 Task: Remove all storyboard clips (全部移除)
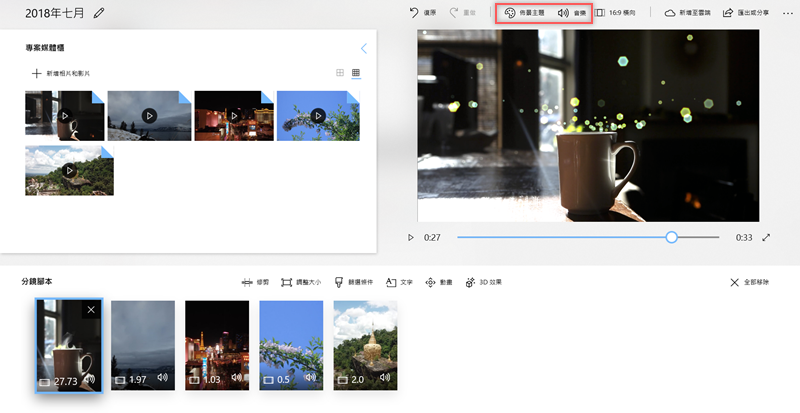(x=749, y=282)
